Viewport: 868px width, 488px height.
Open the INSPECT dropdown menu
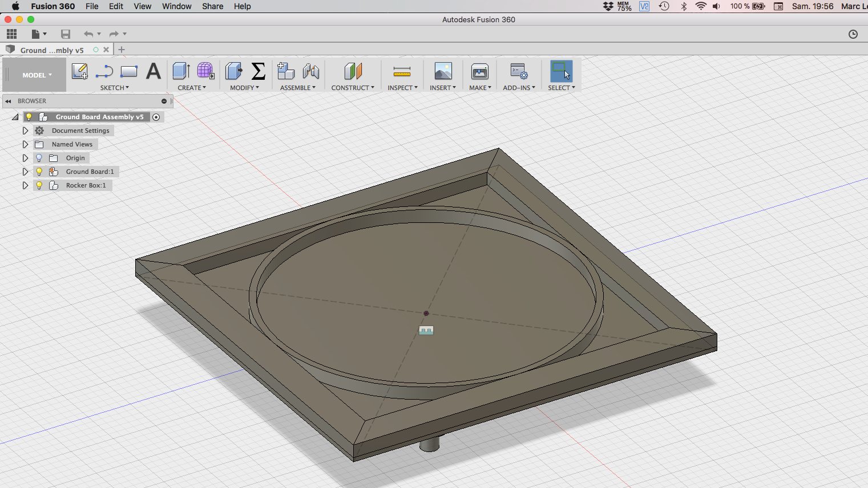coord(402,88)
